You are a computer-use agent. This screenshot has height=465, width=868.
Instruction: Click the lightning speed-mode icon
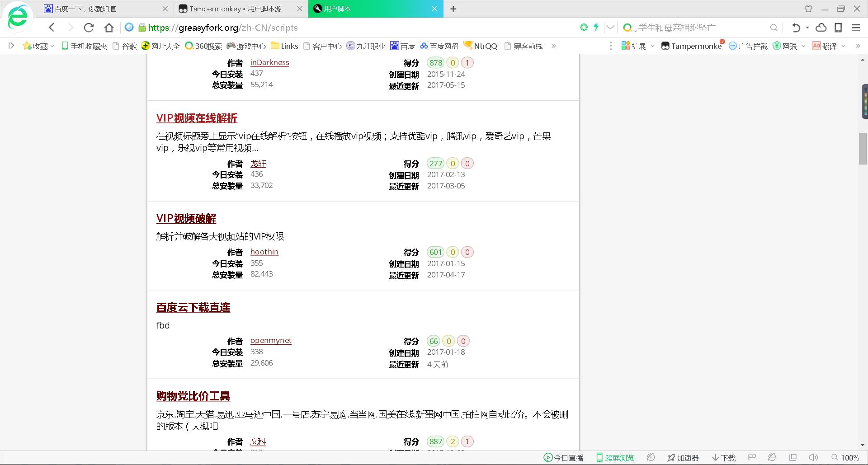[596, 28]
